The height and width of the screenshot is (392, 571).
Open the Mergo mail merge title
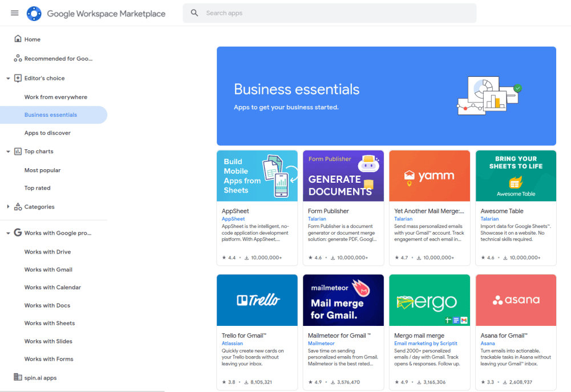click(419, 336)
